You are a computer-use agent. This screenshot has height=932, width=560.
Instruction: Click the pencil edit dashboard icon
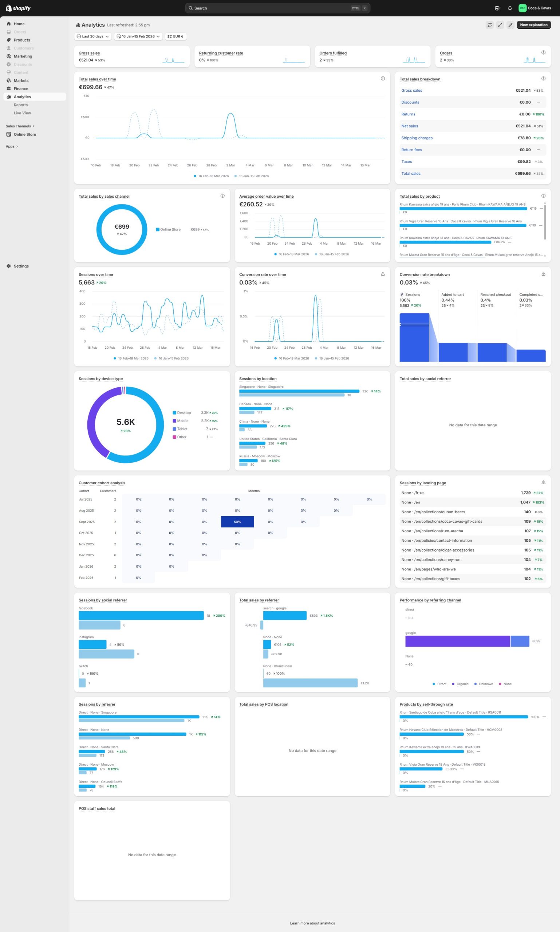(x=510, y=25)
